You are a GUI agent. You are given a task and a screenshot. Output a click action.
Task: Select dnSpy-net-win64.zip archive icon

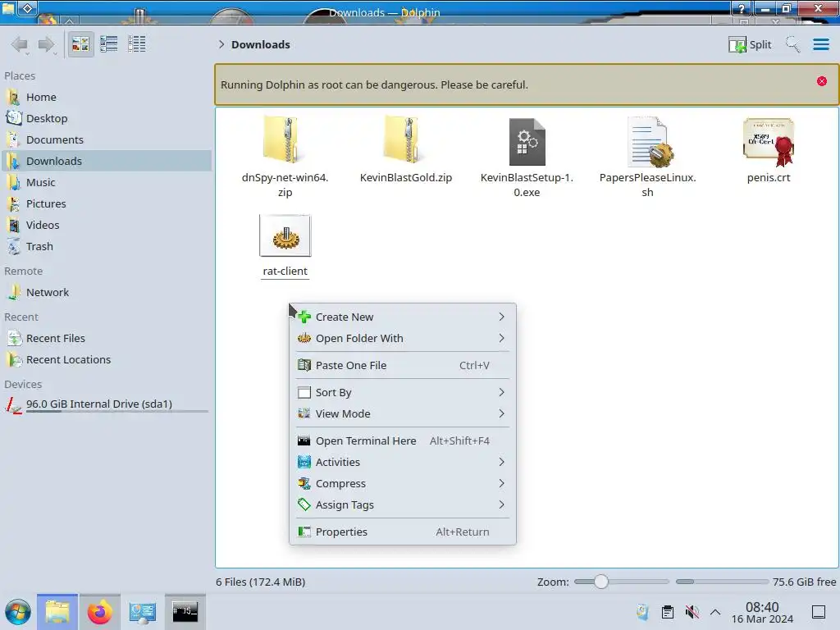click(x=285, y=140)
